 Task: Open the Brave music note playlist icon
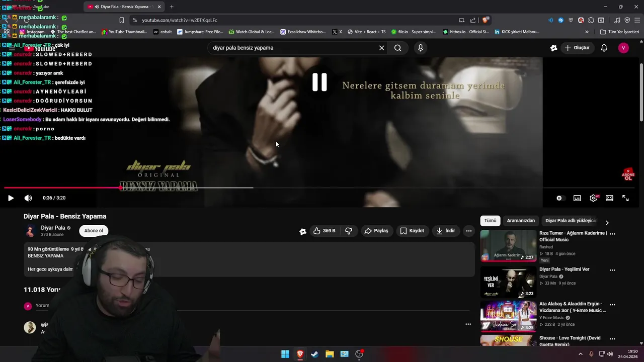pyautogui.click(x=617, y=20)
